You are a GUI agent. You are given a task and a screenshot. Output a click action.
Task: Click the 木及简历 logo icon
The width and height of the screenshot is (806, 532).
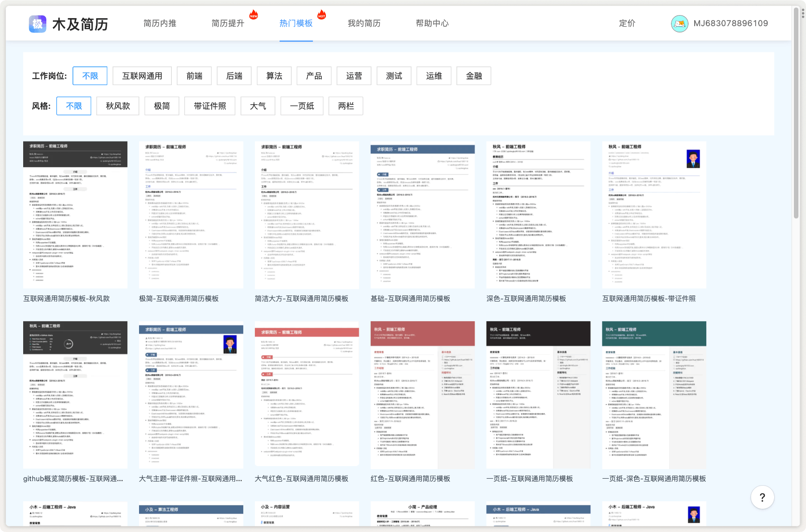pyautogui.click(x=38, y=24)
